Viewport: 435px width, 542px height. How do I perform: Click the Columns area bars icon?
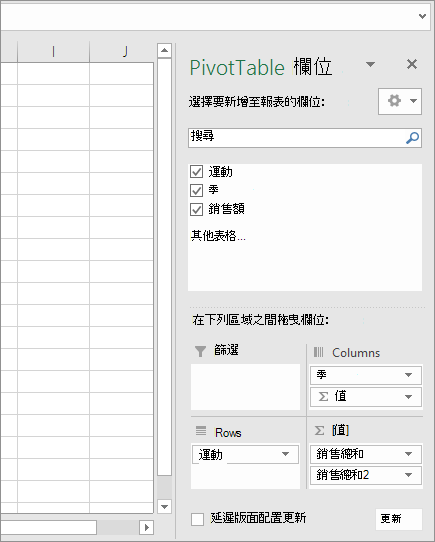tap(318, 352)
